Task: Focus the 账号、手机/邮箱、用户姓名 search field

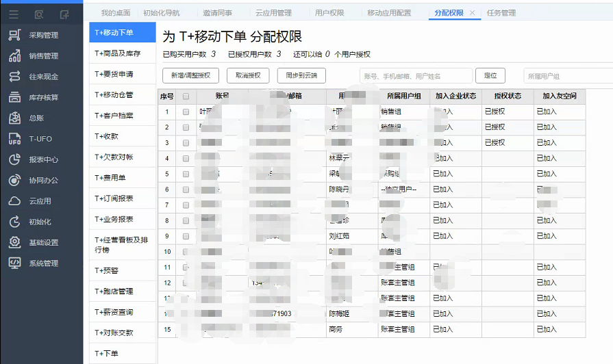Action: pyautogui.click(x=416, y=76)
